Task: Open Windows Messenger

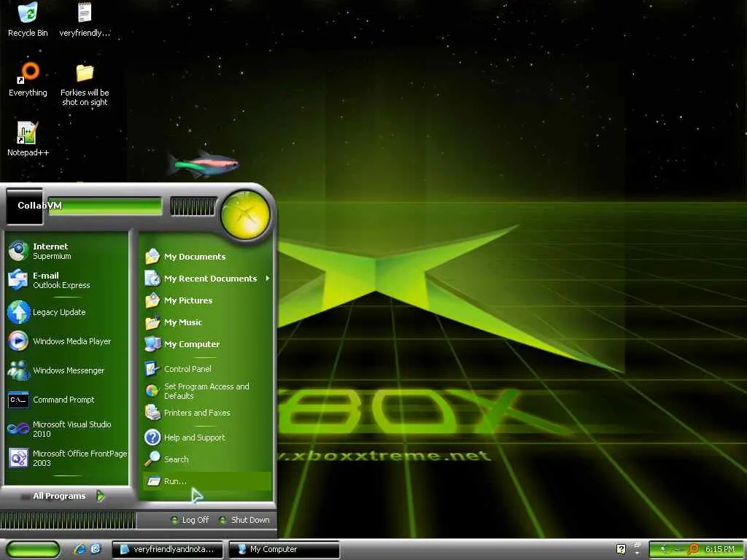Action: tap(66, 370)
